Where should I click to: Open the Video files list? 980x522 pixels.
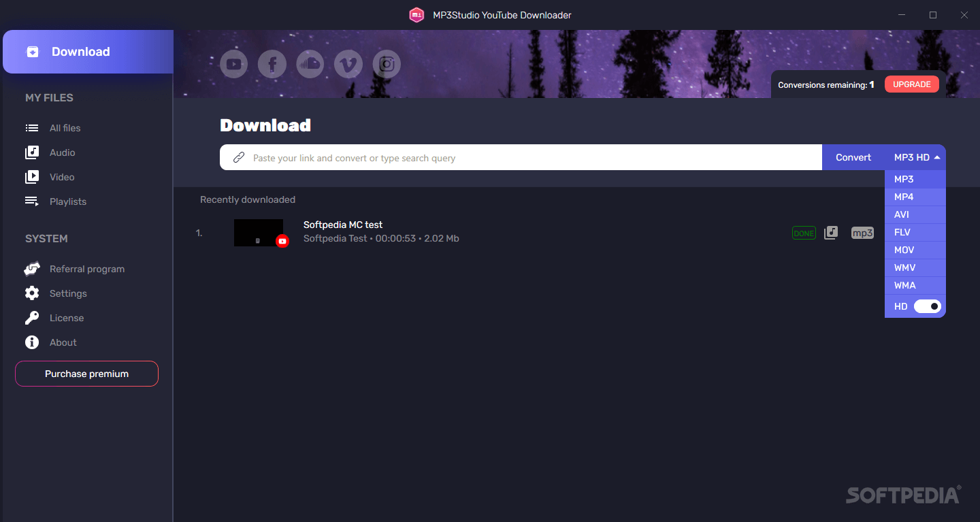[x=62, y=177]
